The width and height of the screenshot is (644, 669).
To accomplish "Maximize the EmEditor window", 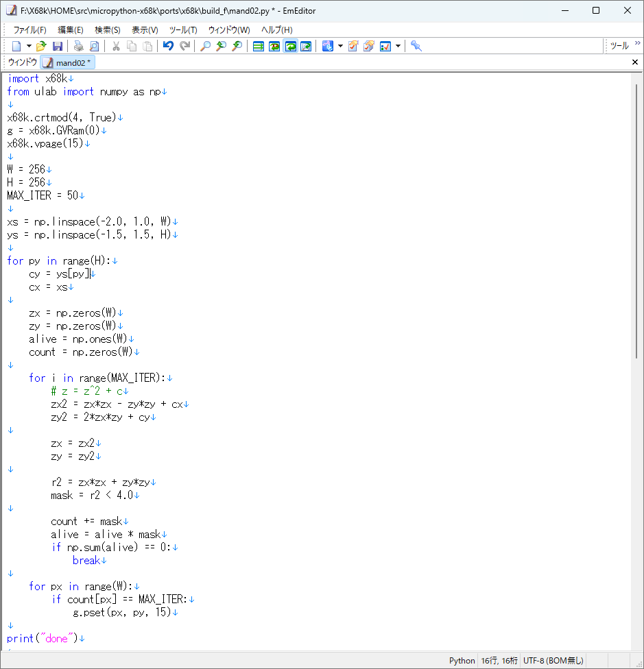I will click(x=596, y=10).
